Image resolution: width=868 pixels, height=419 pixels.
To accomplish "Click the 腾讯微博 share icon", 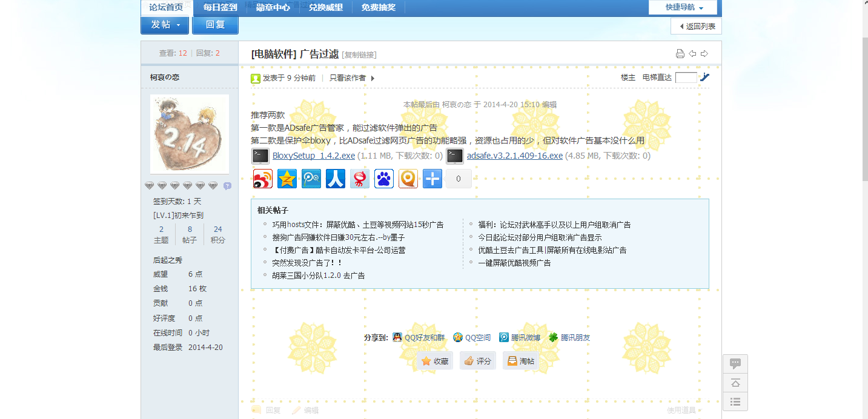I will coord(504,337).
